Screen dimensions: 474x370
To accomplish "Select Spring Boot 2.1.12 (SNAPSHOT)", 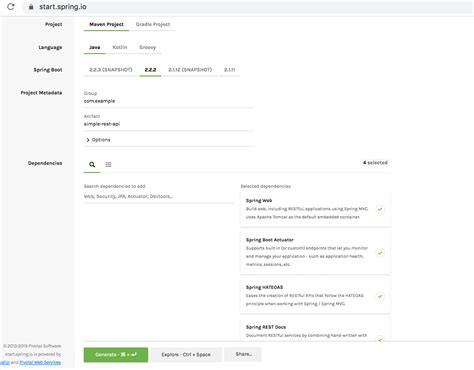I will [x=190, y=70].
